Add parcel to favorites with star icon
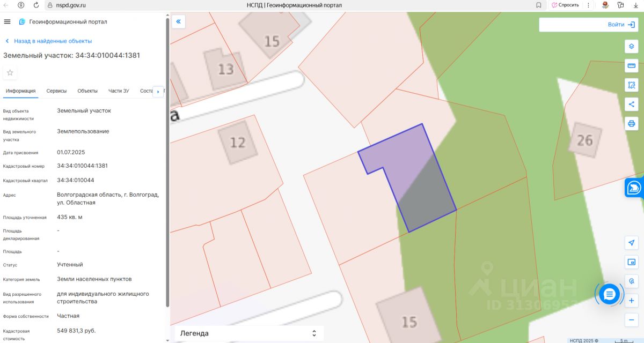The image size is (644, 343). [10, 72]
